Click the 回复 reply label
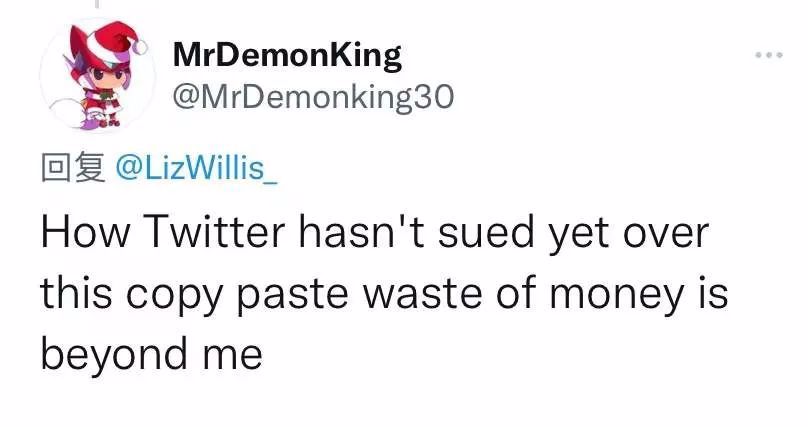This screenshot has width=808, height=427. 73,168
